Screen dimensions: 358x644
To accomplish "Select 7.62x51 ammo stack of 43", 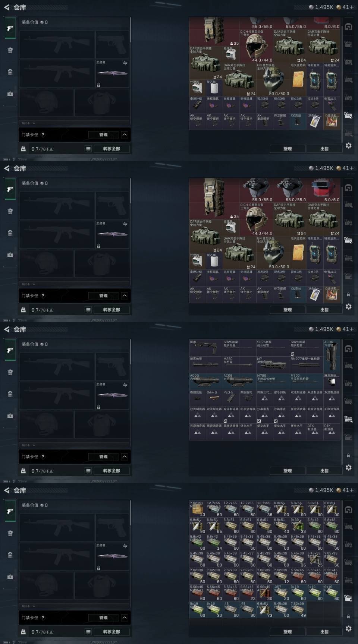I will coord(198,509).
